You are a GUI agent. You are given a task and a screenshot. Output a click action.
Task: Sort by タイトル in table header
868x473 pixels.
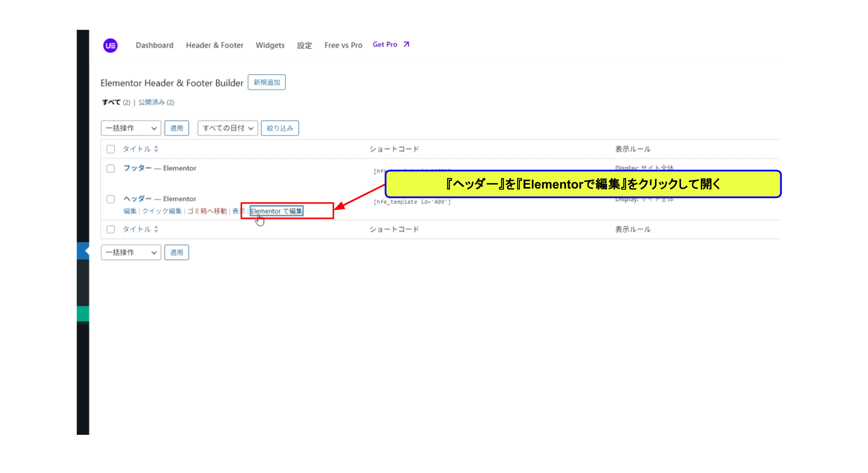(136, 149)
